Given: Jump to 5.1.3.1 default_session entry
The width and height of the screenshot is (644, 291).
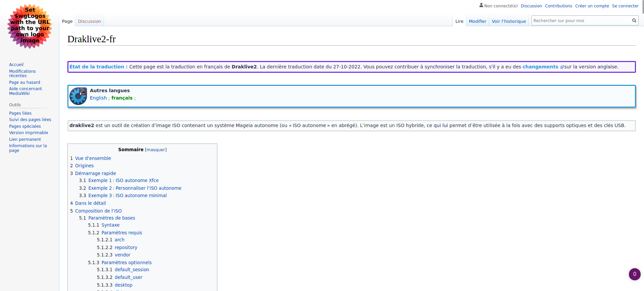Looking at the screenshot, I should pyautogui.click(x=123, y=270).
